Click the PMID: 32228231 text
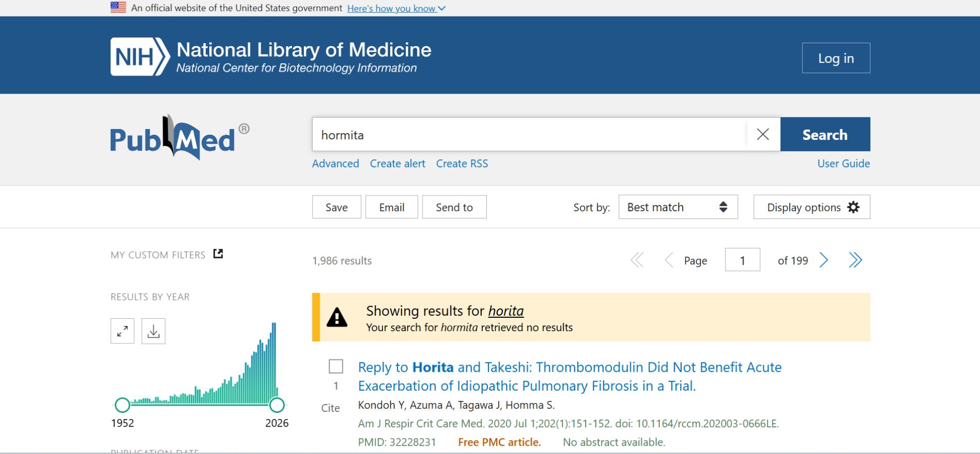Image resolution: width=980 pixels, height=454 pixels. (x=397, y=442)
